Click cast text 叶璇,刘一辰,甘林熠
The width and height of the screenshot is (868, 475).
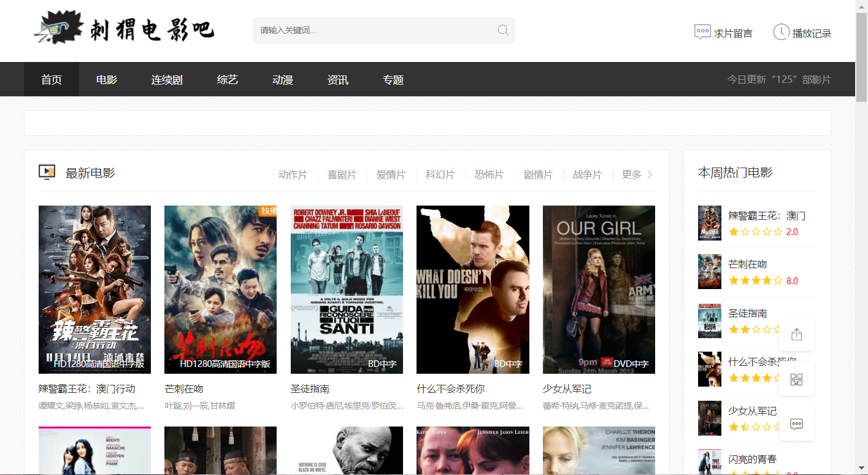[x=200, y=406]
